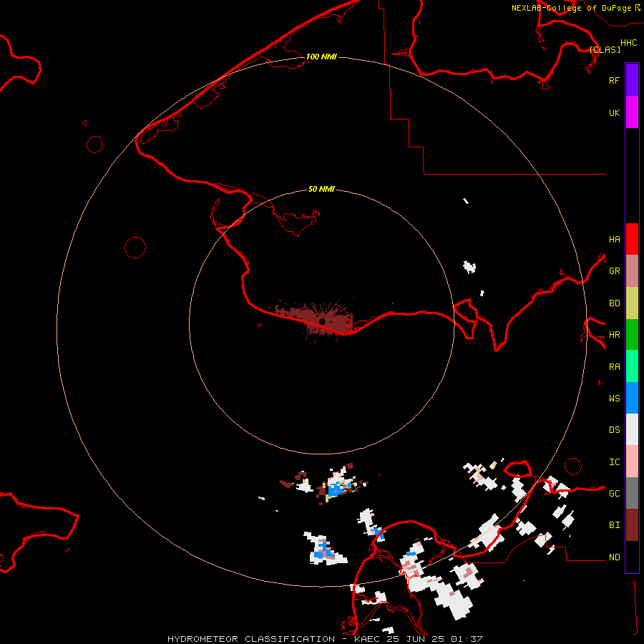The height and width of the screenshot is (644, 644).
Task: Select the BD yellow legend swatch
Action: 632,303
